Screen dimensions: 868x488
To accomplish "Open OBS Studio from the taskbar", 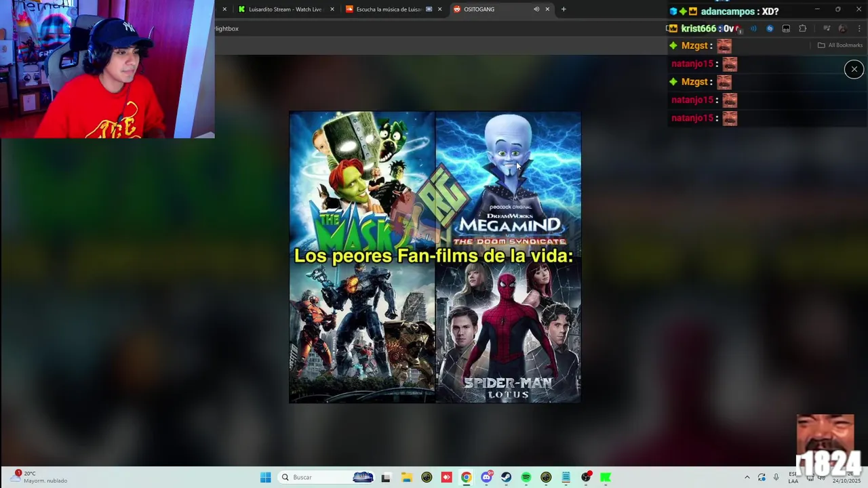I will point(586,477).
